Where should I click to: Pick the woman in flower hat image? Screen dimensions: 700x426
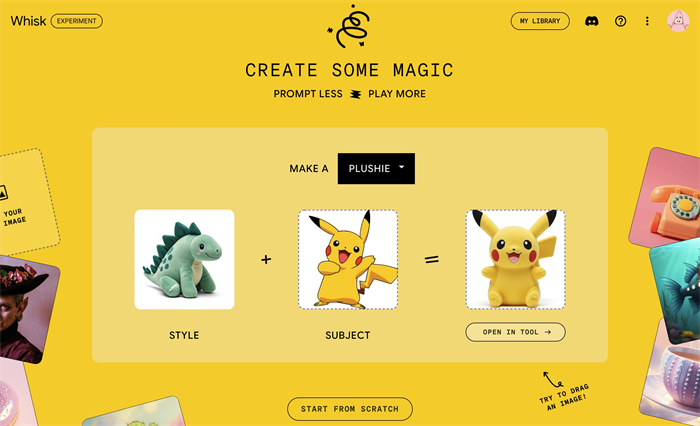[26, 308]
